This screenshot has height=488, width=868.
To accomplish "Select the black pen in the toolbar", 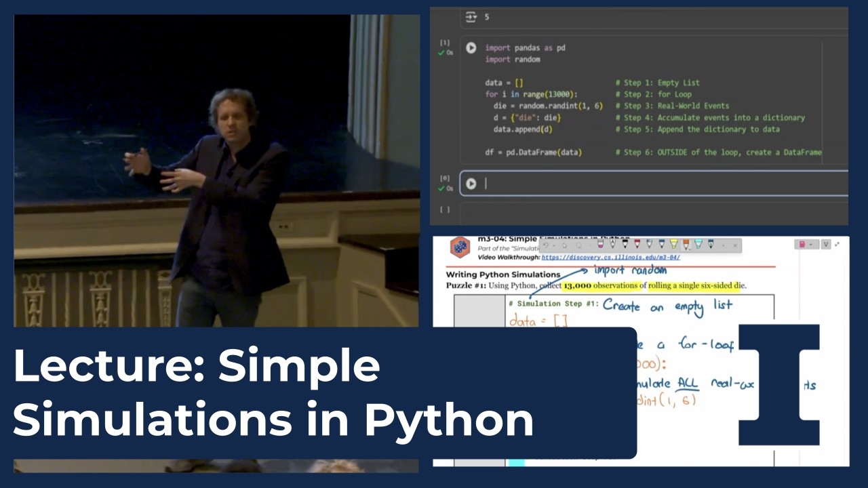I will [625, 244].
